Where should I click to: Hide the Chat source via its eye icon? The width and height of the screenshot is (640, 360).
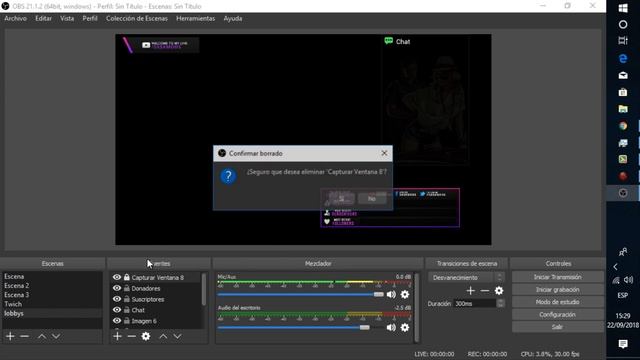coord(117,310)
